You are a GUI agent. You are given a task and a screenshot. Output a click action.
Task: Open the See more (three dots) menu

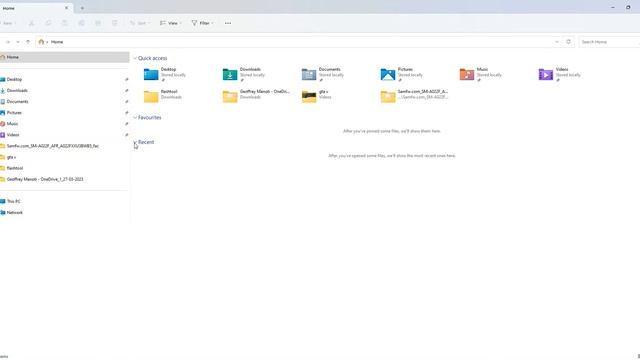click(x=228, y=23)
